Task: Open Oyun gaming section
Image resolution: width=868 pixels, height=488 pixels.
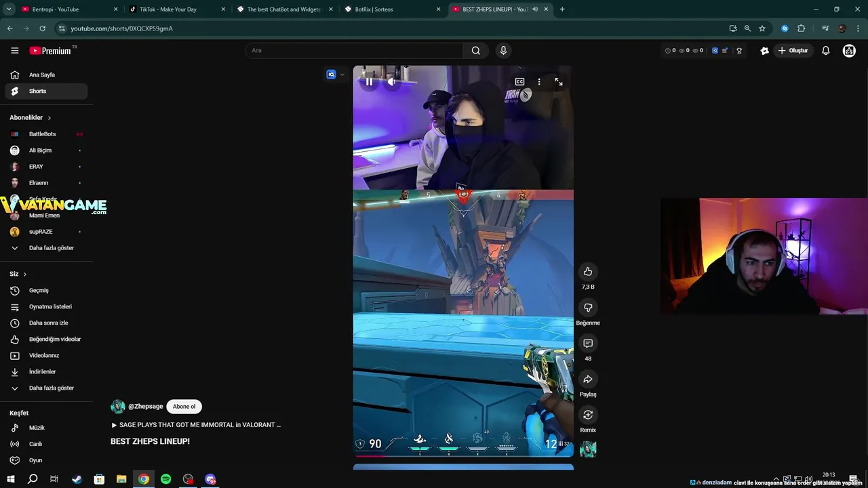Action: (x=46, y=461)
